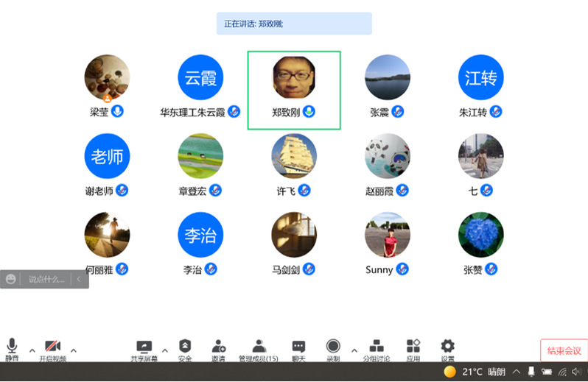588x382 pixels.
Task: Toggle the Mute (静音) microphone button
Action: coord(12,346)
